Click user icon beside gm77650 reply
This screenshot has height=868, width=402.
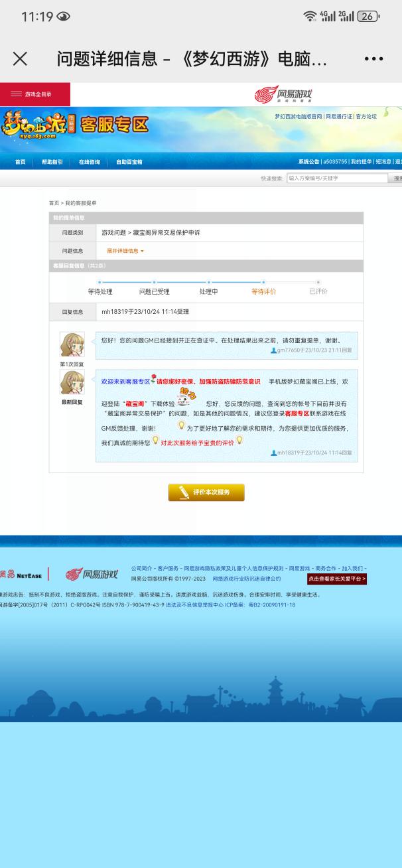273,350
